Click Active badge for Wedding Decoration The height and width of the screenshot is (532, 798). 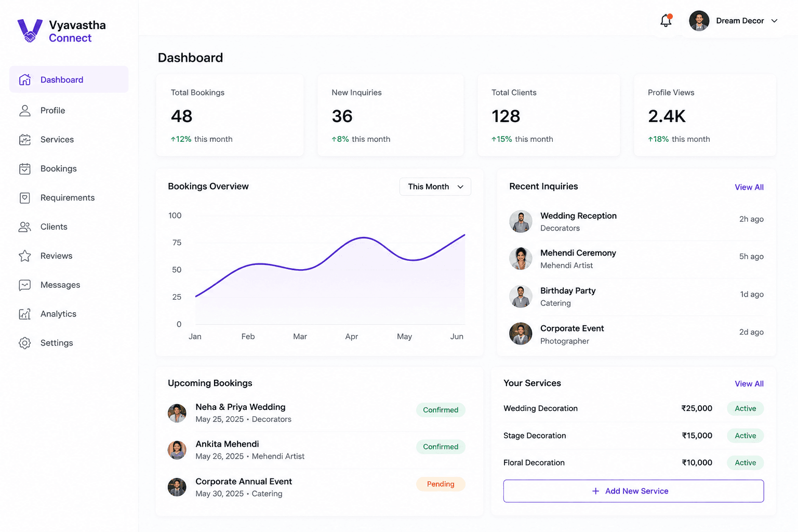pyautogui.click(x=746, y=408)
